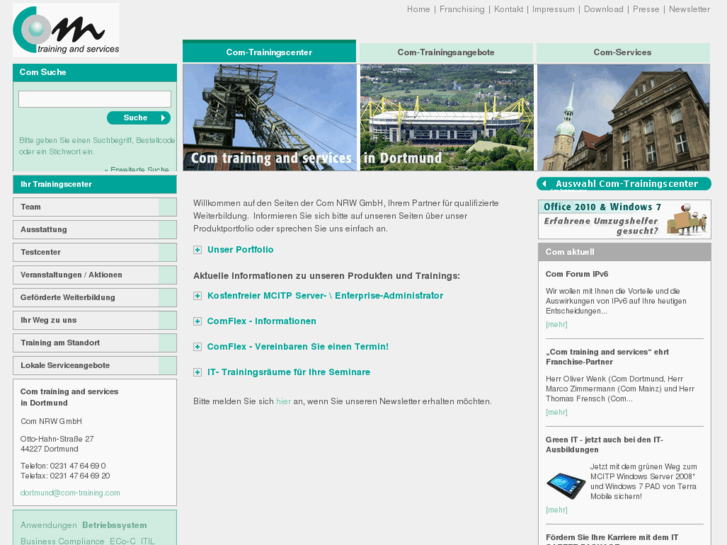The image size is (727, 545).
Task: Click the Dortmund stadium banner image
Action: coord(447,117)
